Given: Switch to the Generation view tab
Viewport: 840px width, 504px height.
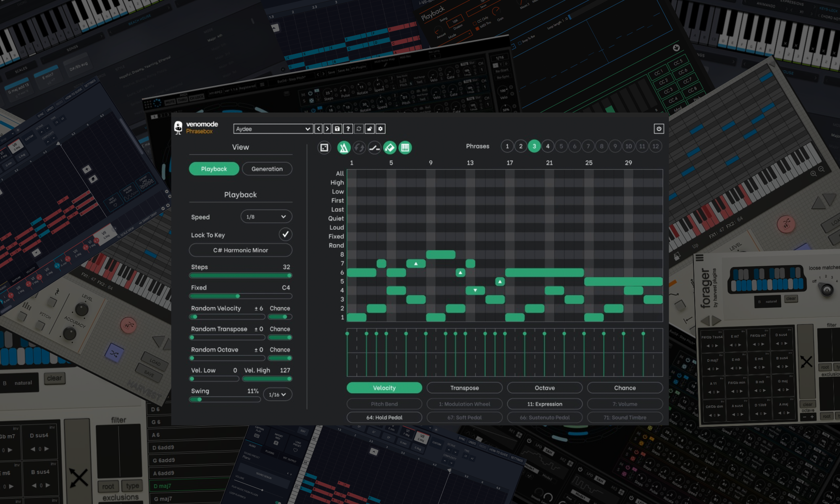Looking at the screenshot, I should [267, 169].
